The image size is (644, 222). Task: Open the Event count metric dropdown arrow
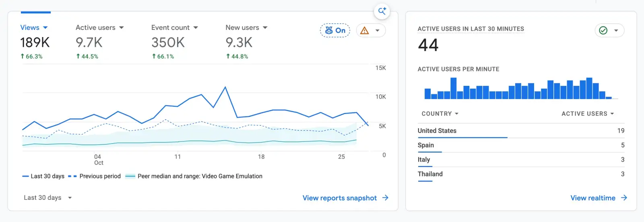196,28
